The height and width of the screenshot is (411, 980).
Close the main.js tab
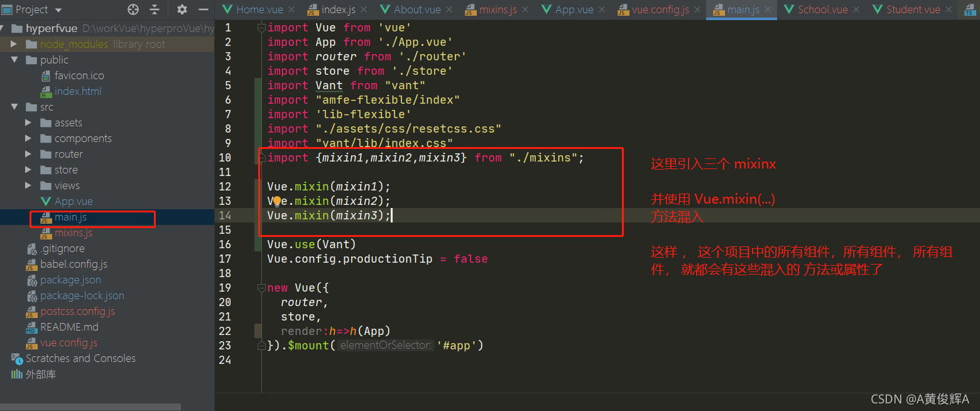tap(768, 9)
